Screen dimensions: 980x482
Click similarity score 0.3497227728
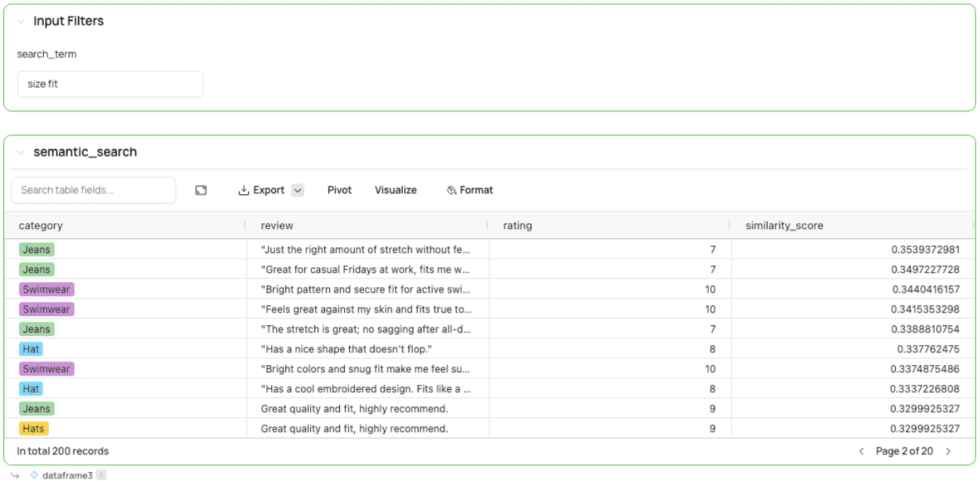(925, 269)
